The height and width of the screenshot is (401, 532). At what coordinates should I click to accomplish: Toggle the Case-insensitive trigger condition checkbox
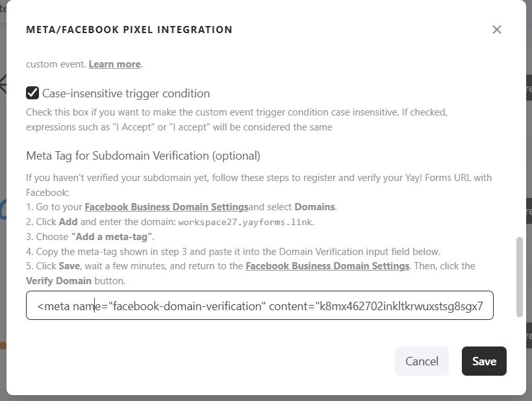[x=32, y=93]
